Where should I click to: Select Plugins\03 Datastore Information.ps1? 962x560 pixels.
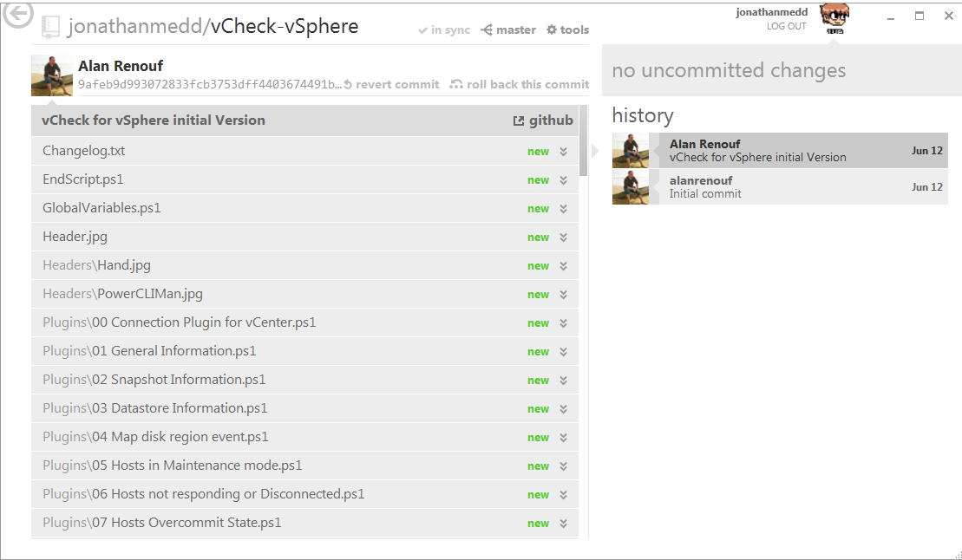154,408
